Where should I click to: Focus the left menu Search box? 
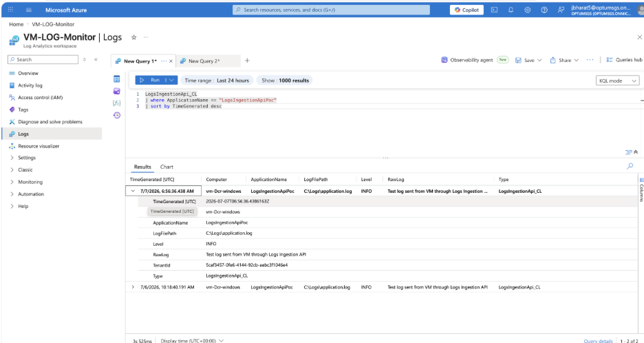click(43, 60)
